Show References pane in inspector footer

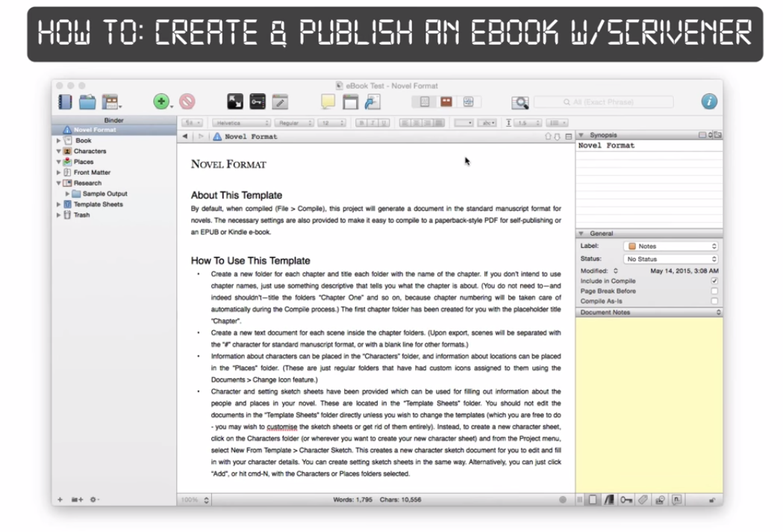click(x=609, y=500)
